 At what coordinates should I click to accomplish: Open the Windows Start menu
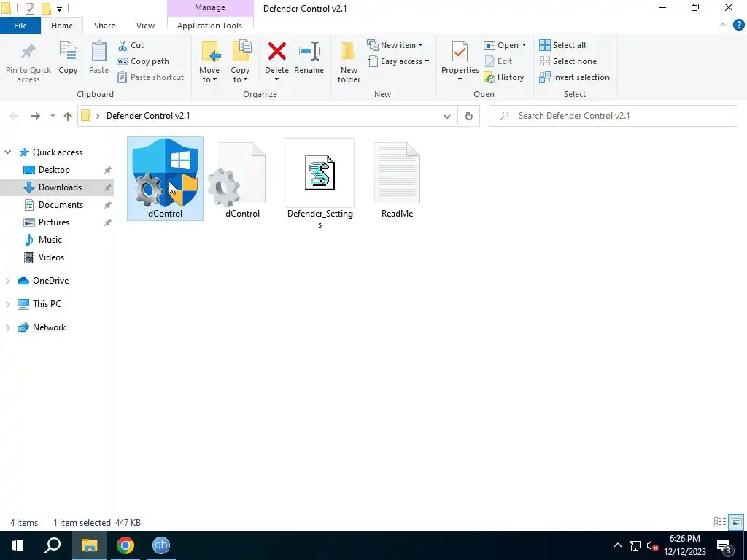pyautogui.click(x=18, y=545)
